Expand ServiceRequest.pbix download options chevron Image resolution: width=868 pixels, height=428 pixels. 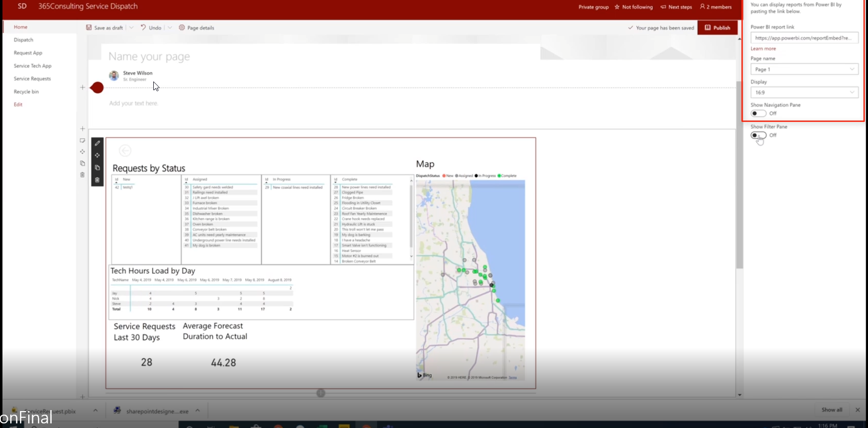tap(95, 411)
